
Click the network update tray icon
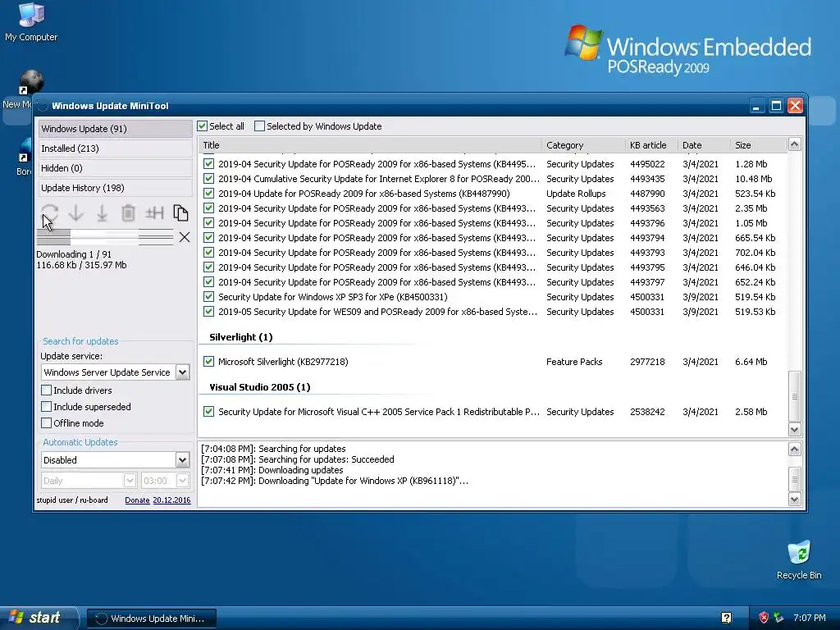[779, 618]
